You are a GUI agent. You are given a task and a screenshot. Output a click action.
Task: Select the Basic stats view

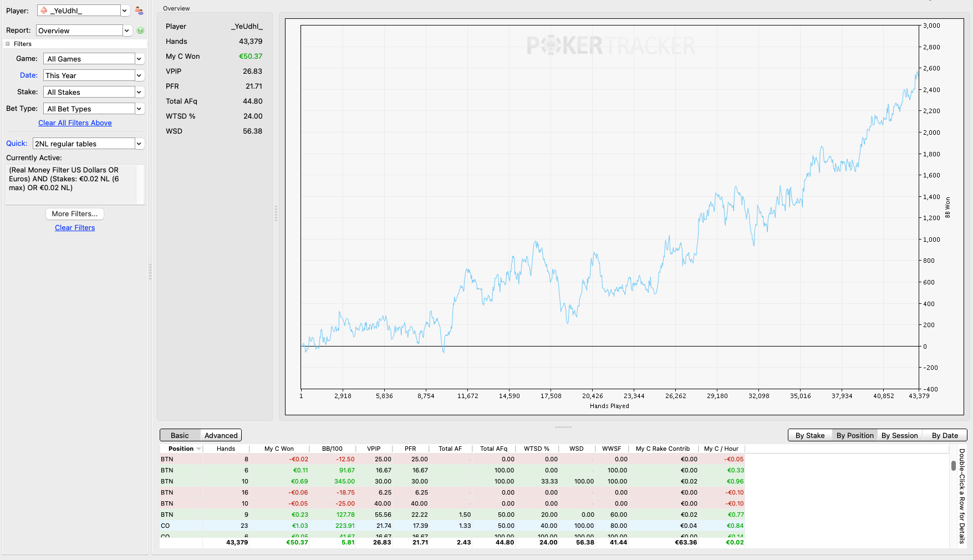click(180, 435)
